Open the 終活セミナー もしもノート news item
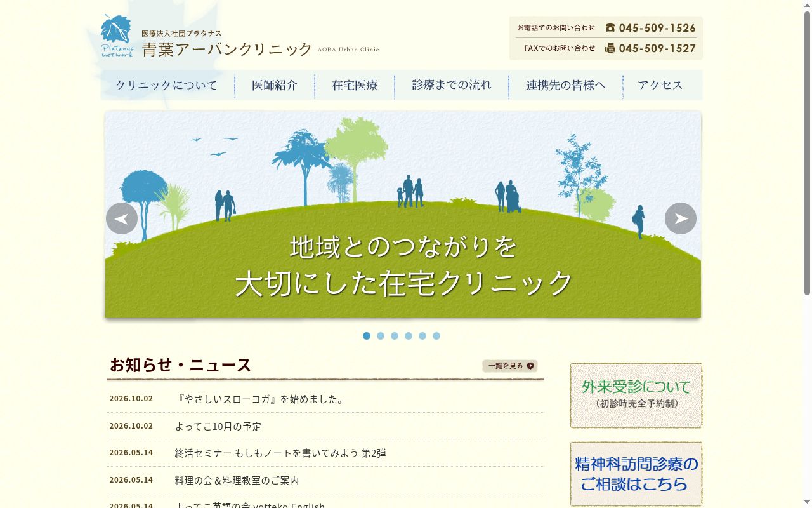Viewport: 812px width, 508px height. coord(280,453)
